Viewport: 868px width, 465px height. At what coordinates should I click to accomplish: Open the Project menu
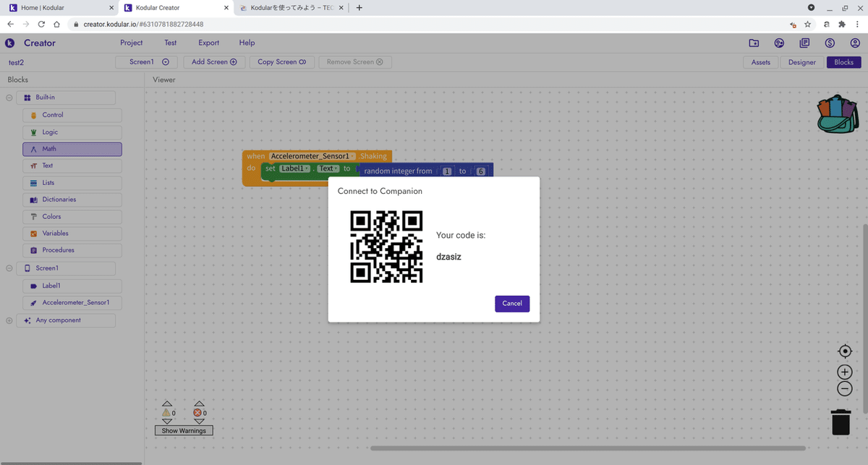(x=132, y=43)
